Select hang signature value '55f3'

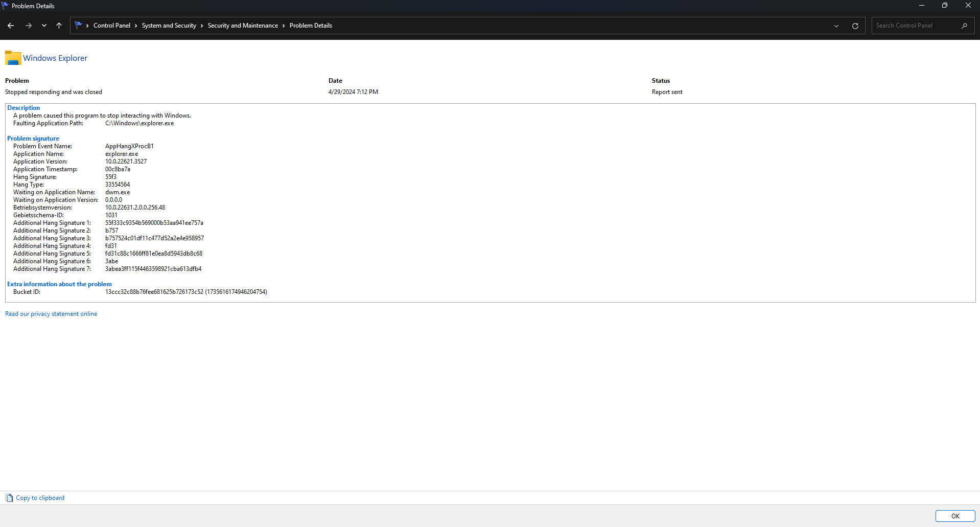coord(111,177)
